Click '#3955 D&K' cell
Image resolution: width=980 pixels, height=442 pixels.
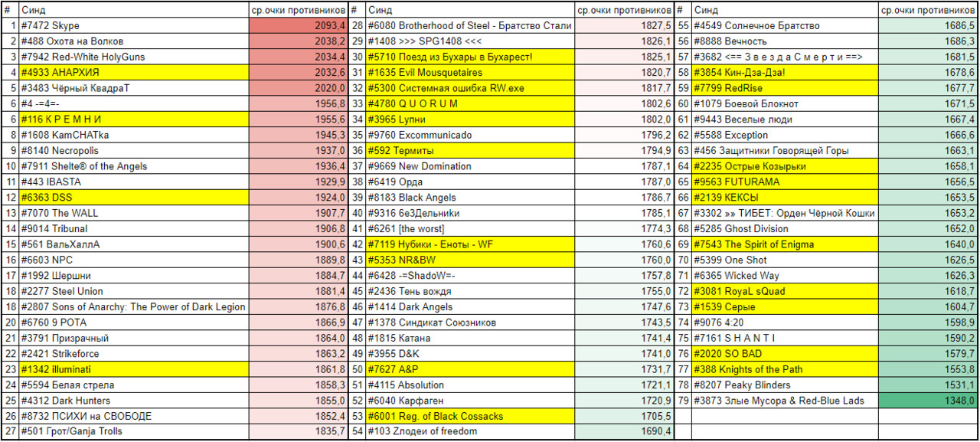[469, 354]
